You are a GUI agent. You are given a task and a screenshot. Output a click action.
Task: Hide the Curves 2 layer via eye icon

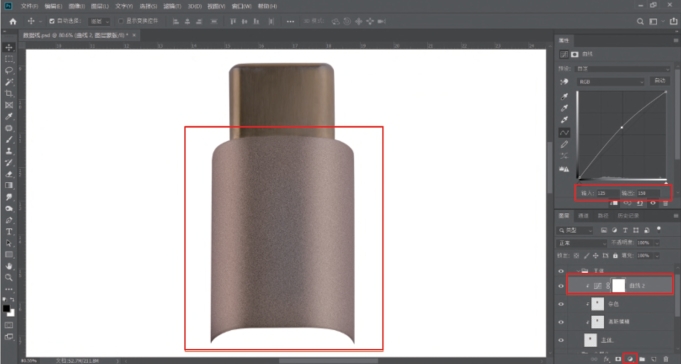[x=561, y=286]
